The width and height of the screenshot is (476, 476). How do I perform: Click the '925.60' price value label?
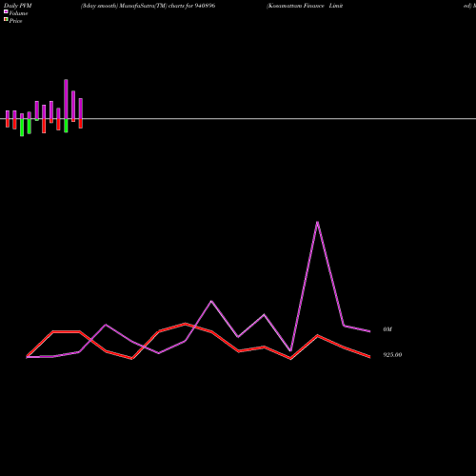point(392,355)
